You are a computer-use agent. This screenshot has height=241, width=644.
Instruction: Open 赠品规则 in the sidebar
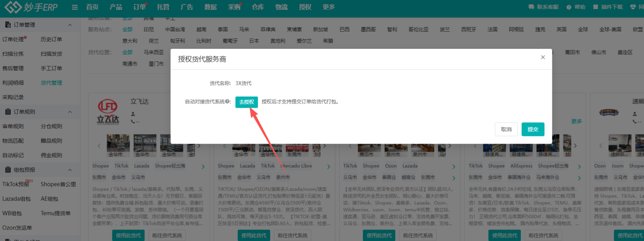pos(51,141)
